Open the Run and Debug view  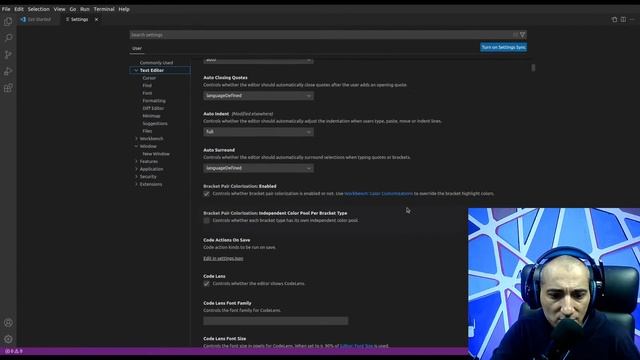(8, 71)
